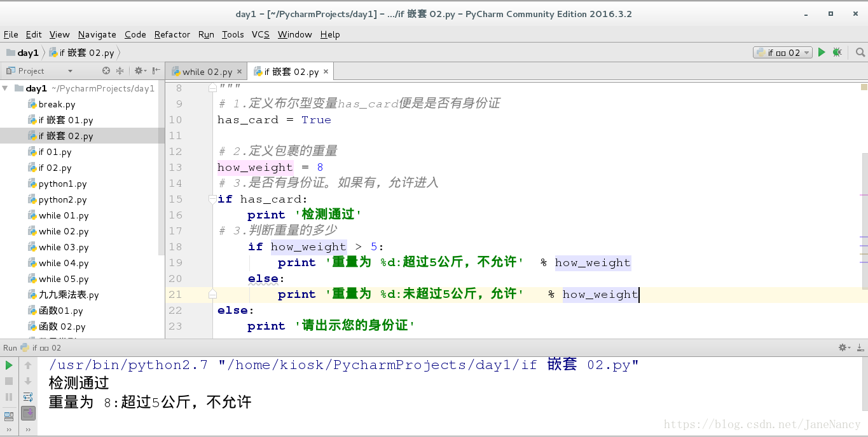The image size is (868, 437).
Task: Open while 05.py file
Action: (x=64, y=279)
